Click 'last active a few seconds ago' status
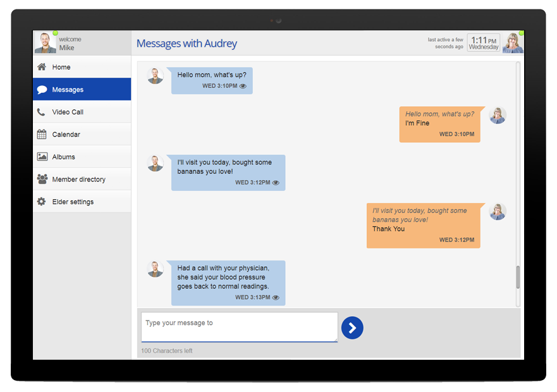This screenshot has width=557, height=392. point(446,43)
